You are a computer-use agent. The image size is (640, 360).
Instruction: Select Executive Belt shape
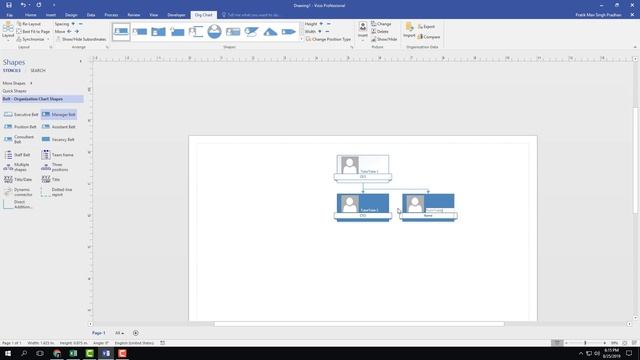click(21, 115)
